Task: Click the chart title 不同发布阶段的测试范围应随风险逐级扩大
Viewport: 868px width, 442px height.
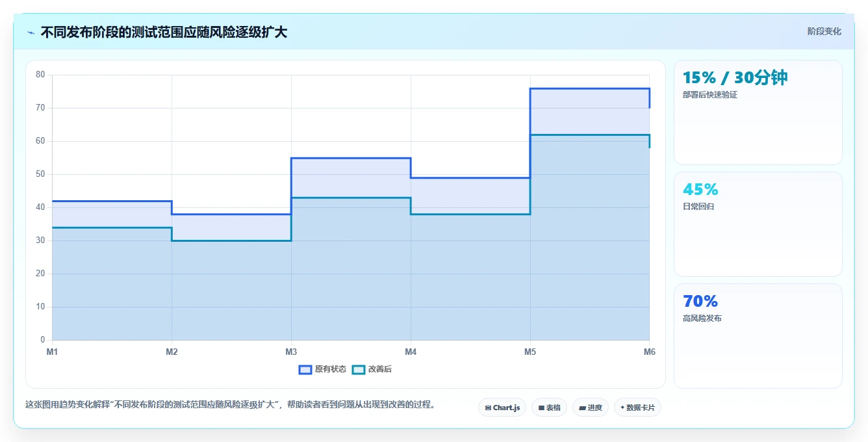Action: tap(164, 32)
